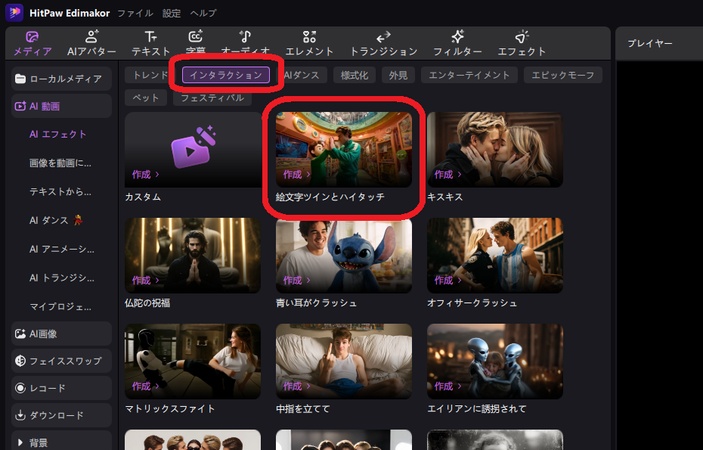
Task: Select the フェスティバル category tab
Action: point(212,98)
